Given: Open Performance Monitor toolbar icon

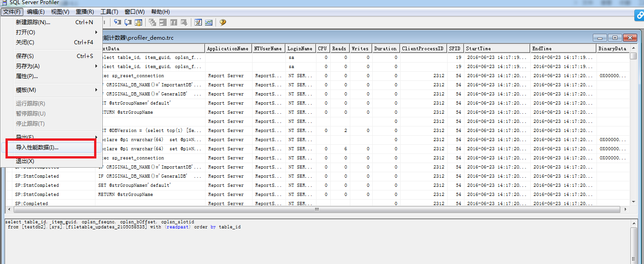Looking at the screenshot, I should [209, 22].
